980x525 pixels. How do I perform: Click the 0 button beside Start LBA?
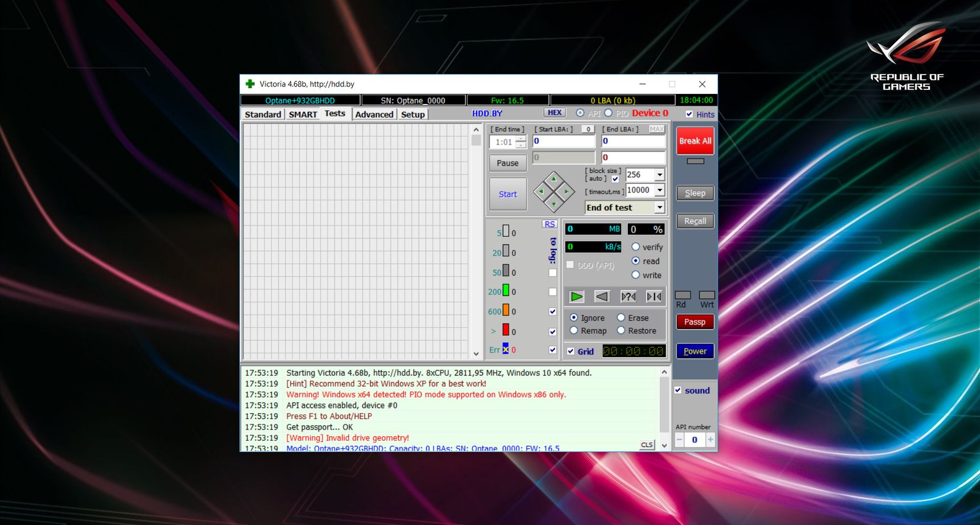(x=589, y=129)
